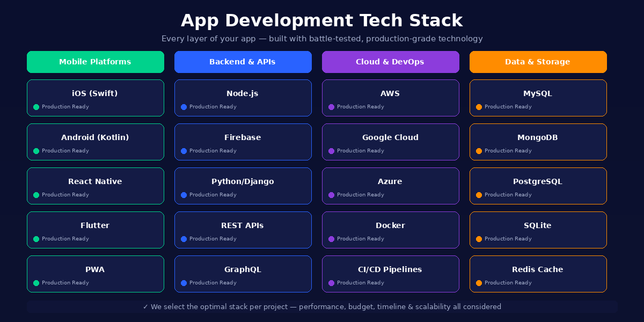Click the green status dot under PWA
The height and width of the screenshot is (322, 644).
(36, 283)
